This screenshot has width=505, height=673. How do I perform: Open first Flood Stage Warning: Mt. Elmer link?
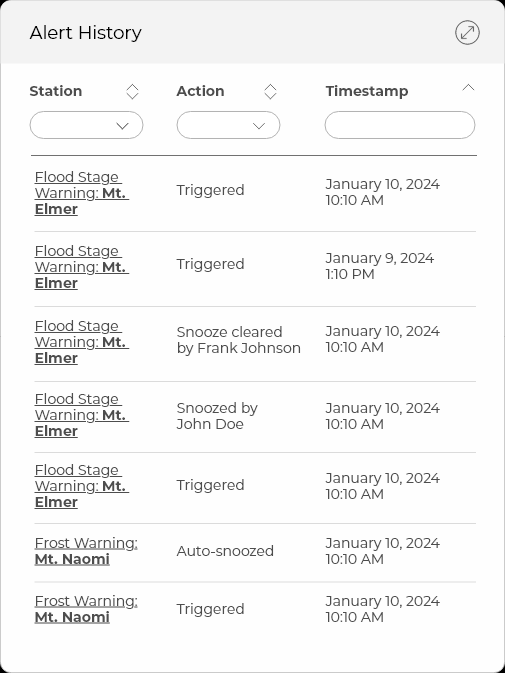[x=82, y=193]
